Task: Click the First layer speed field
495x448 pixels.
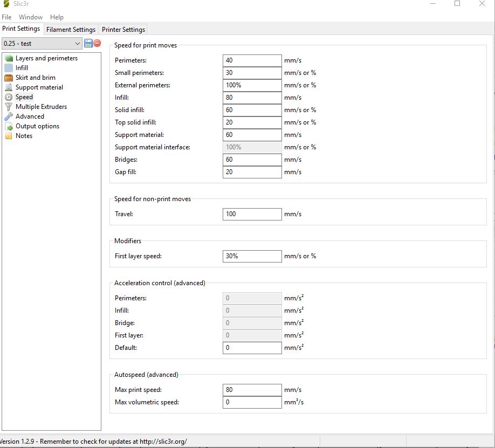Action: pos(252,256)
